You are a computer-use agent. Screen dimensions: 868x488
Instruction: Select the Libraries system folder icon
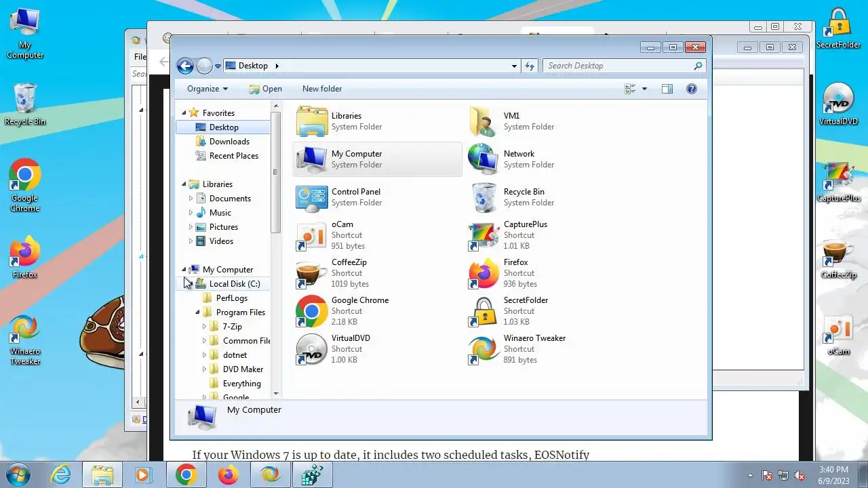click(x=312, y=121)
